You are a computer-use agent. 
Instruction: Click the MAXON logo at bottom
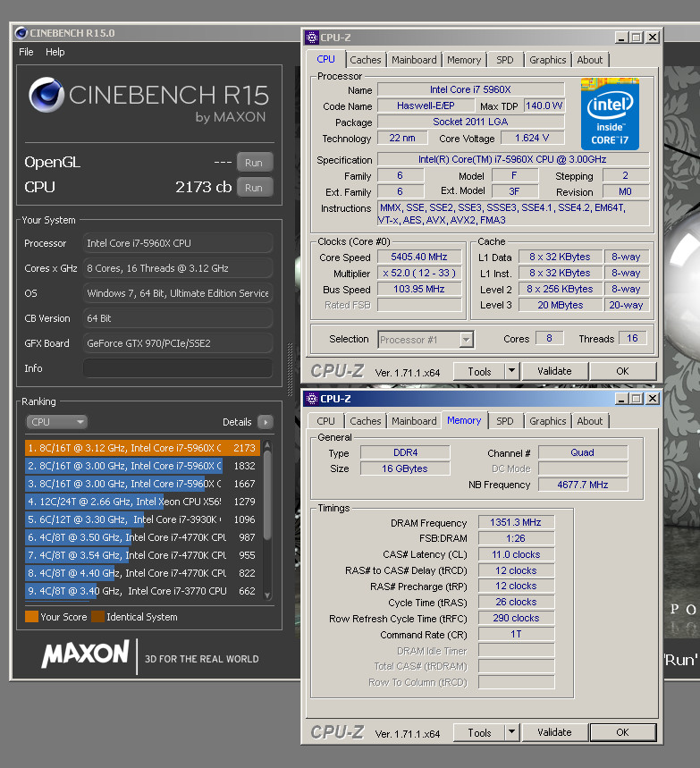click(86, 654)
